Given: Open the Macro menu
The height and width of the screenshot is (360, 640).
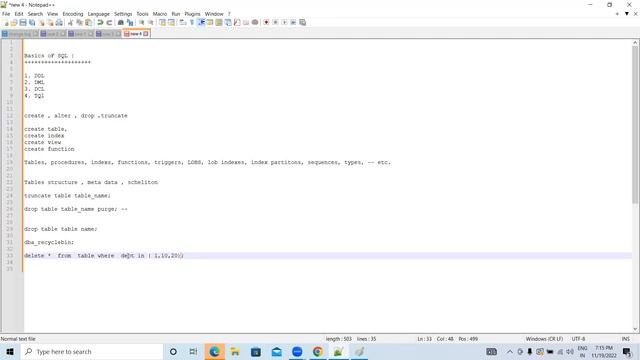Looking at the screenshot, I should (x=160, y=14).
